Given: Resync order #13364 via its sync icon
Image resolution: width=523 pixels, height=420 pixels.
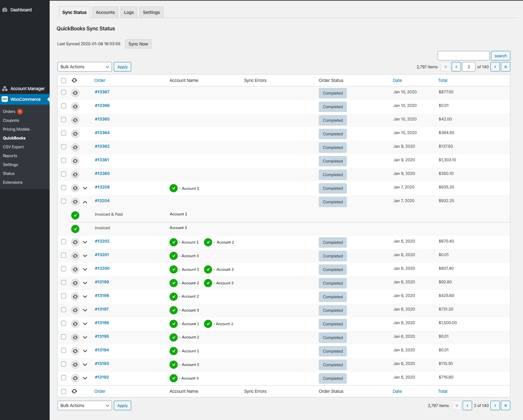Looking at the screenshot, I should (75, 134).
